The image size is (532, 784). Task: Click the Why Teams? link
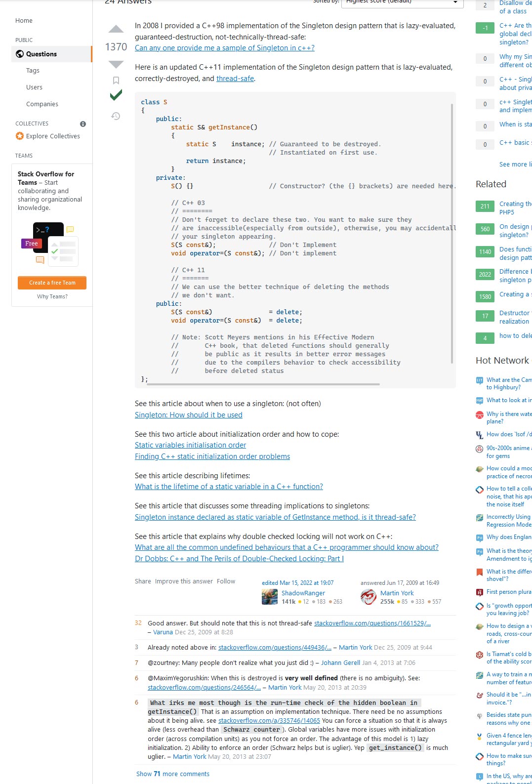(52, 296)
